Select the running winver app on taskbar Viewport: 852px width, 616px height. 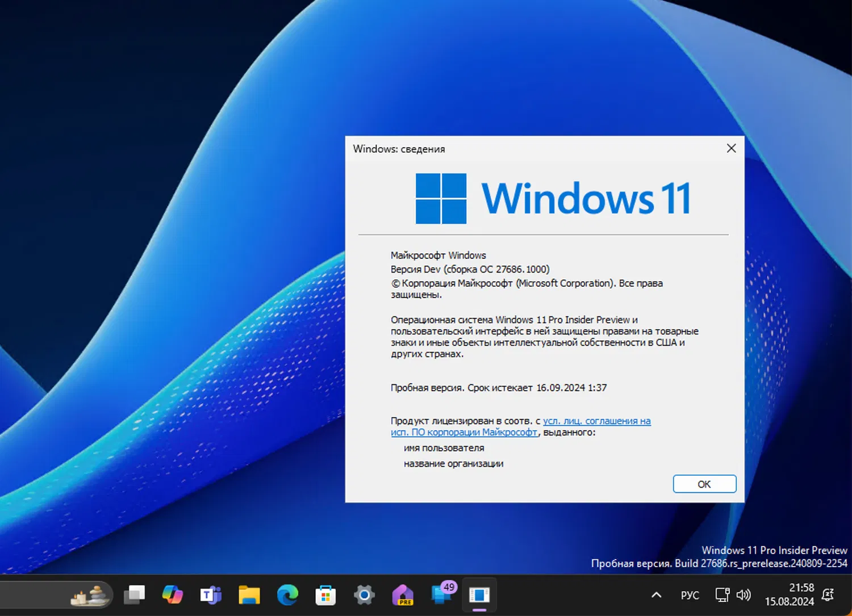pos(479,595)
